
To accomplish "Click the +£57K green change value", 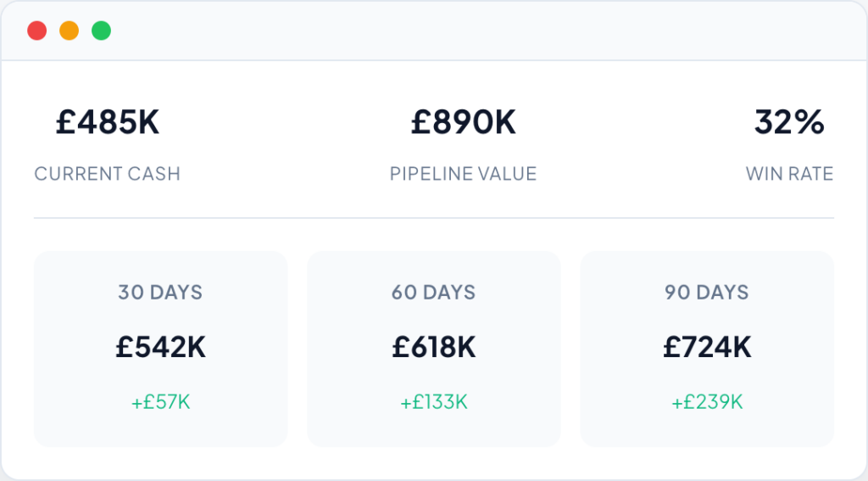I will (160, 402).
